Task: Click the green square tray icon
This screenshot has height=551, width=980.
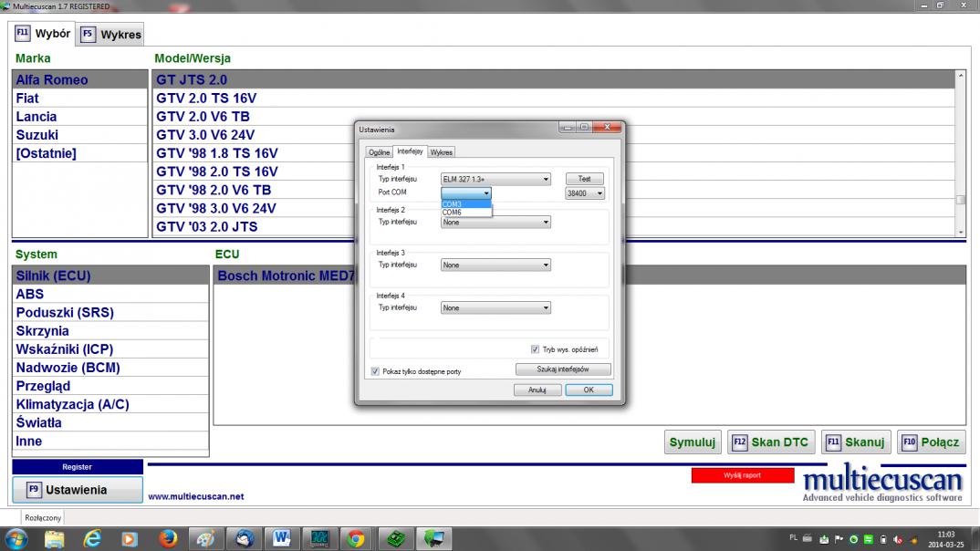Action: click(x=868, y=539)
